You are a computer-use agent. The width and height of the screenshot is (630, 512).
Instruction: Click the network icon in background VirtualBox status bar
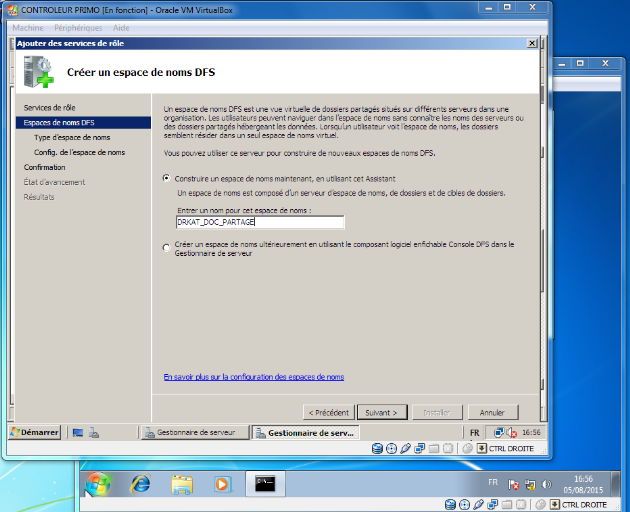(x=493, y=505)
